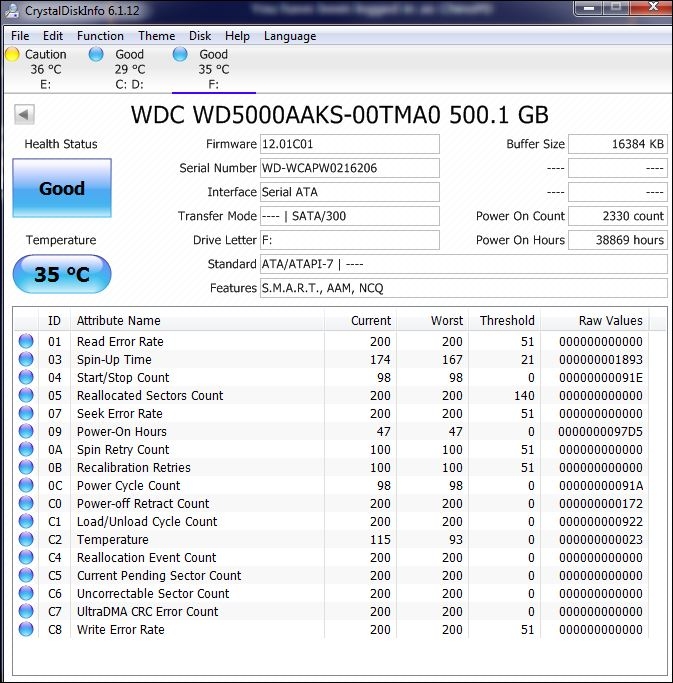Click status orb for Load/Unload Cycle Count
Viewport: 673px width, 683px height.
coord(26,521)
